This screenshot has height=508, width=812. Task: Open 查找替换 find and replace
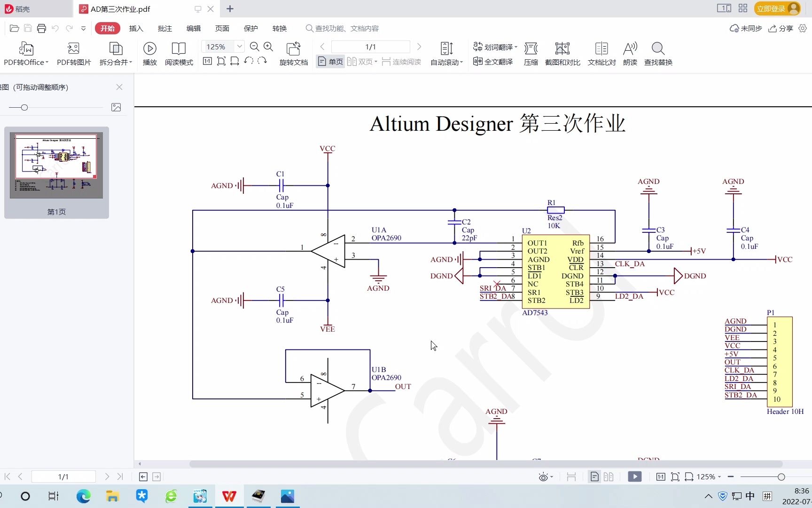tap(658, 54)
